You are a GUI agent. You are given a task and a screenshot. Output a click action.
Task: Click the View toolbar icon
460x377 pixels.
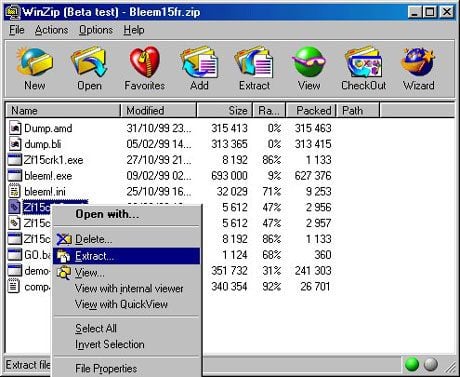point(309,68)
